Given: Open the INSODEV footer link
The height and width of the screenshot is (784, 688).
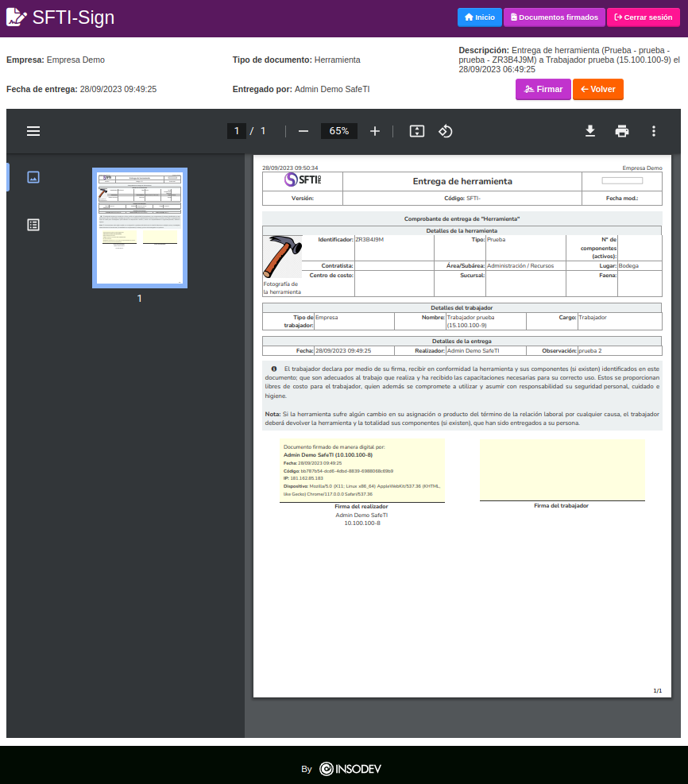Looking at the screenshot, I should 350,769.
